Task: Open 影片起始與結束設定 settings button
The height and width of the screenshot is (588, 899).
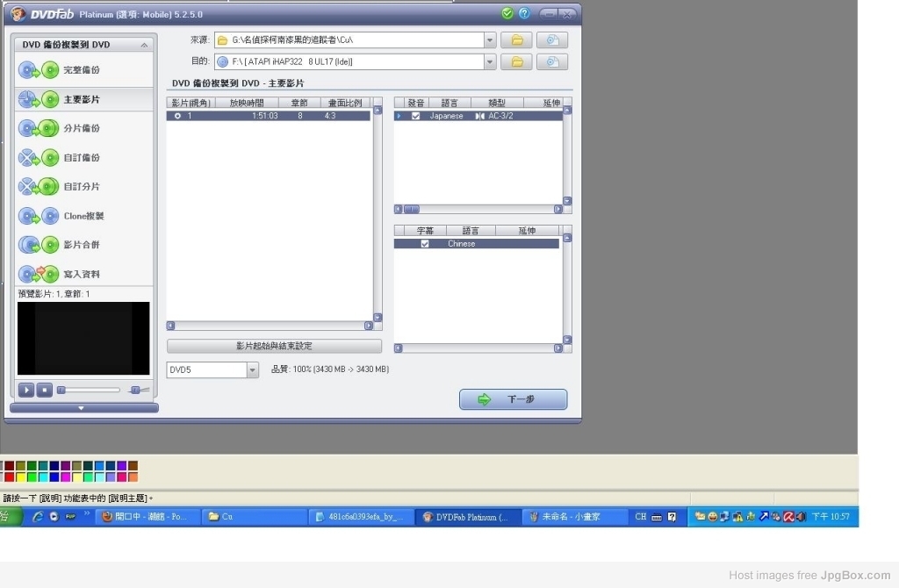Action: tap(274, 346)
